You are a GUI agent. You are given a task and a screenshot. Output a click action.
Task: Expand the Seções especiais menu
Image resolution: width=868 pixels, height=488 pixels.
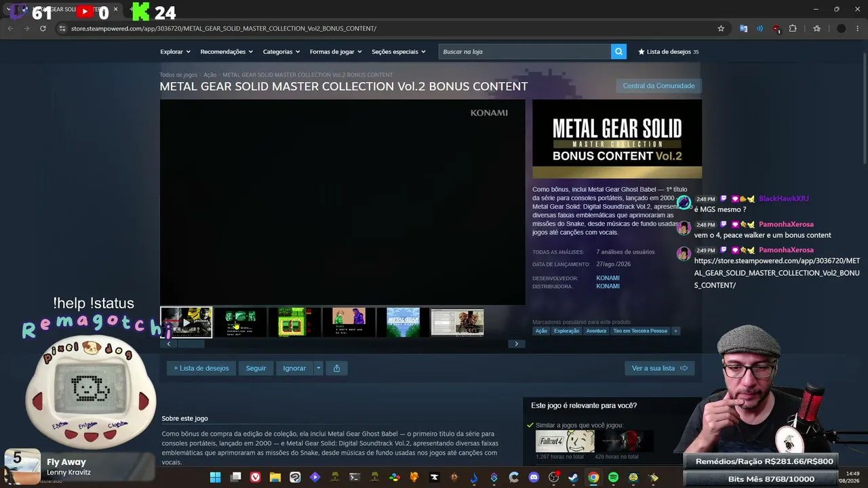(399, 52)
